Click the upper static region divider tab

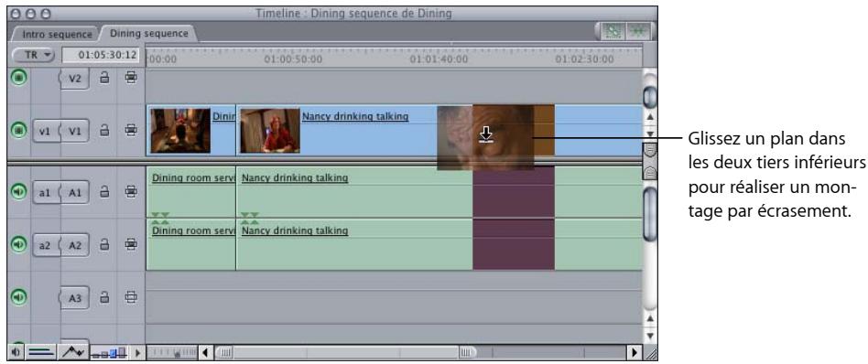tap(650, 151)
